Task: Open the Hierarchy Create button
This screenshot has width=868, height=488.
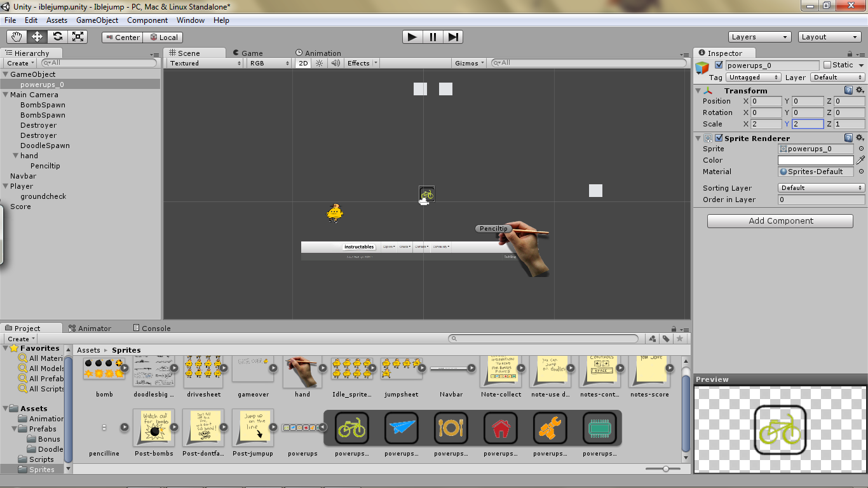Action: [x=20, y=63]
